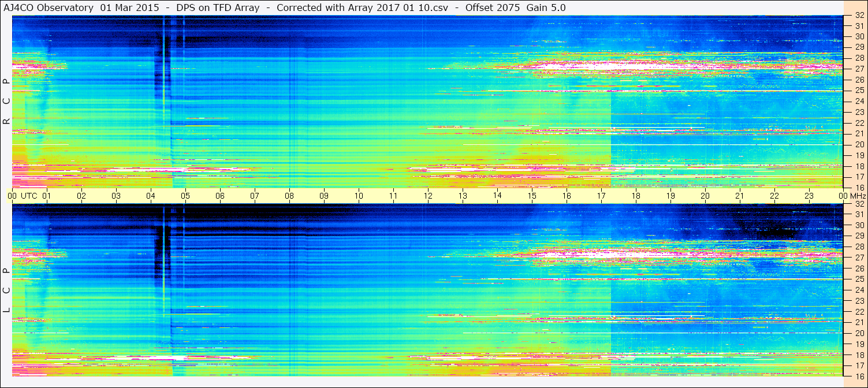Click the 21 frequency tick in RCP panel
This screenshot has width=868, height=388.
point(859,133)
